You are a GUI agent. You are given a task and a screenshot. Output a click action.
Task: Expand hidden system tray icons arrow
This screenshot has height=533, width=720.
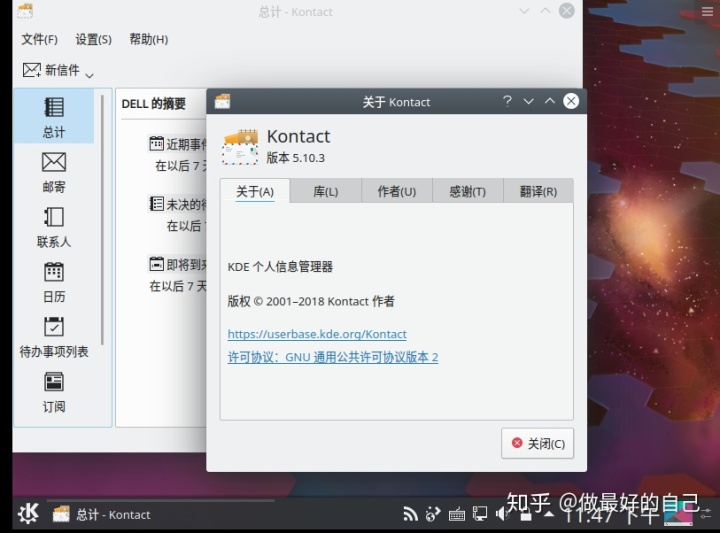coord(549,514)
